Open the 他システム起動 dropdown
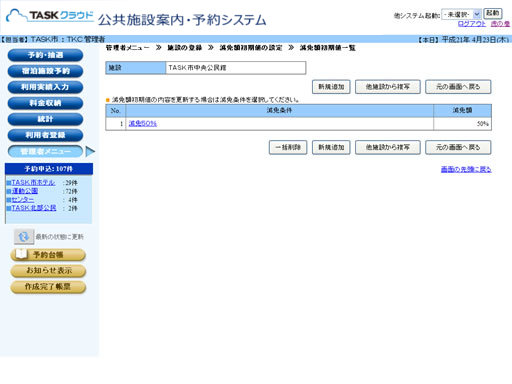 pos(461,14)
